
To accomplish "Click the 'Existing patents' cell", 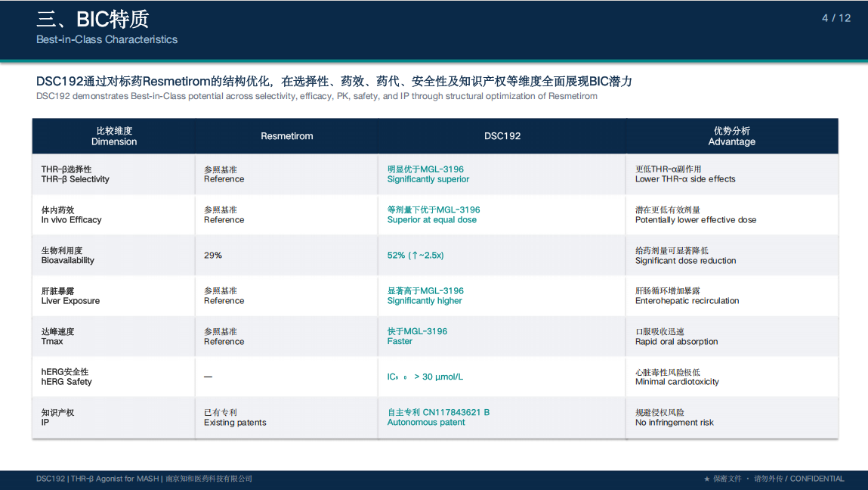I will point(235,417).
